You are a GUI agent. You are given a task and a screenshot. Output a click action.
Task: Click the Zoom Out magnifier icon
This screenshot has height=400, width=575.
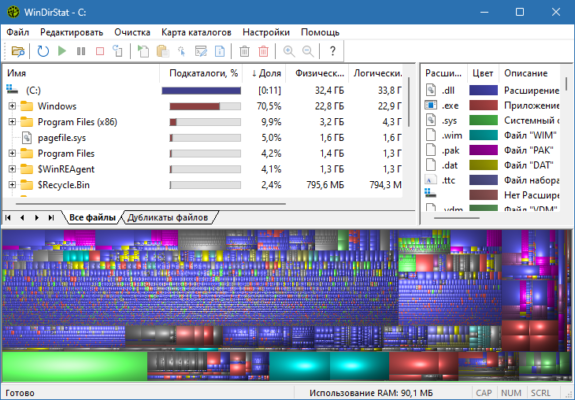point(308,51)
